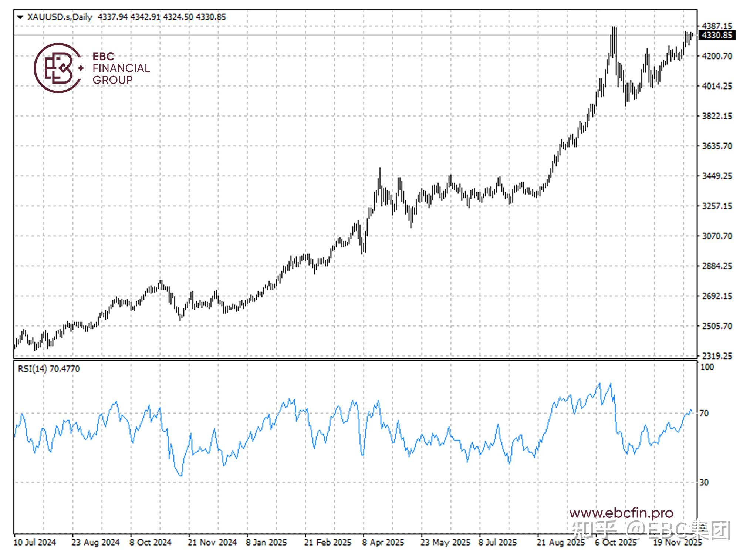Click the RSI 70 level label
The width and height of the screenshot is (750, 560).
pyautogui.click(x=704, y=413)
